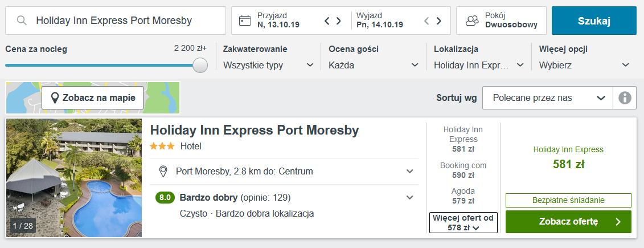Open the sort by Polecane przez nas dropdown
The image size is (644, 248).
547,98
